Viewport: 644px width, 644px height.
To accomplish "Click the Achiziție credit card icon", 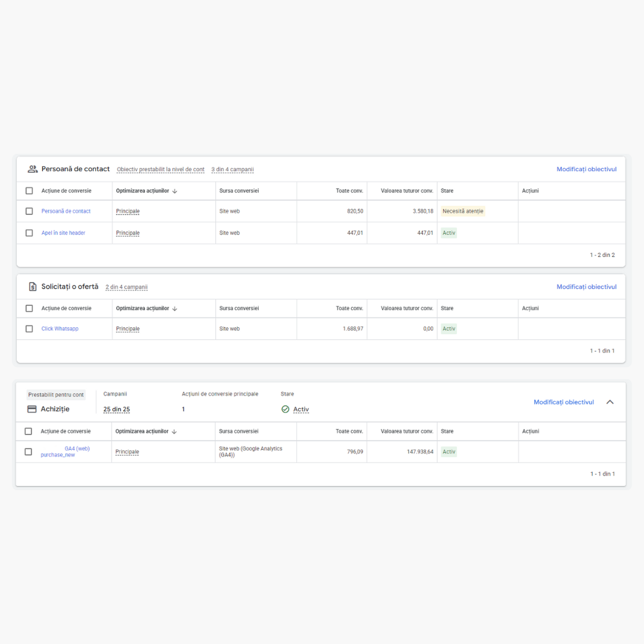I will click(x=32, y=409).
